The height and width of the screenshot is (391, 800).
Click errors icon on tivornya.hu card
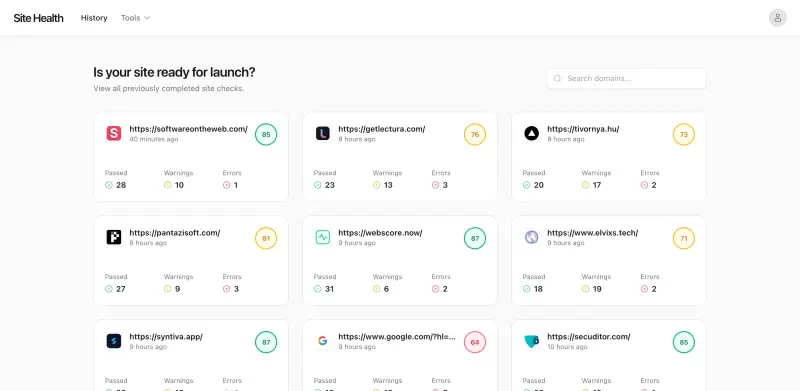point(644,185)
